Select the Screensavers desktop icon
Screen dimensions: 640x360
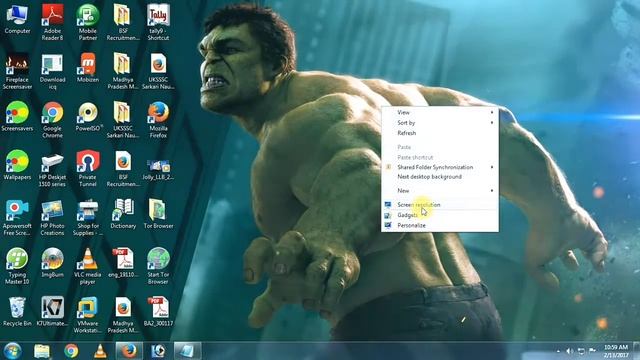tap(17, 117)
